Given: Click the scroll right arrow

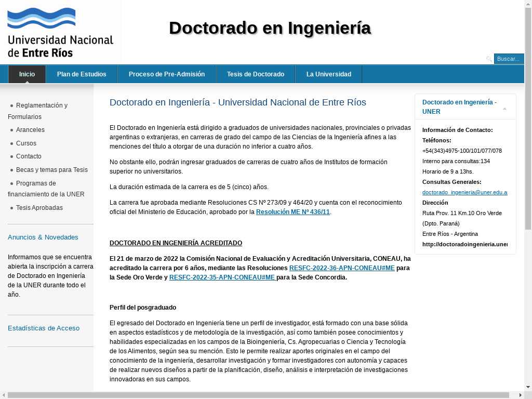Looking at the screenshot, I should (x=521, y=395).
